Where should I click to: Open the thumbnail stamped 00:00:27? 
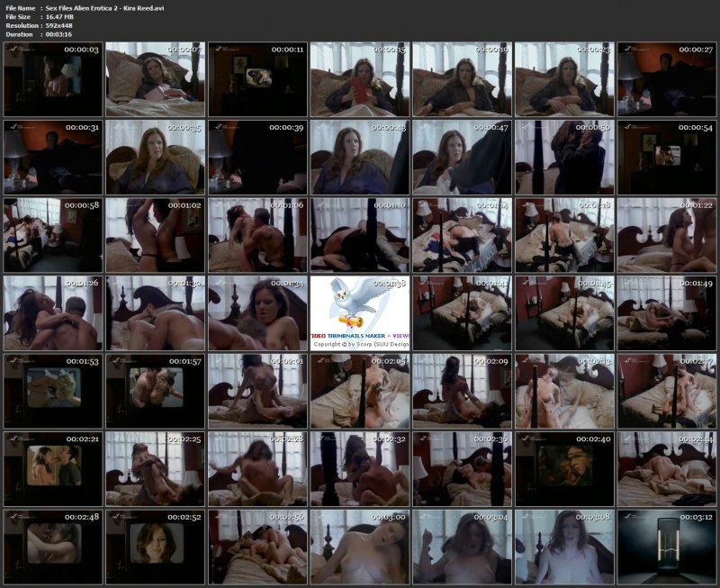pyautogui.click(x=665, y=77)
